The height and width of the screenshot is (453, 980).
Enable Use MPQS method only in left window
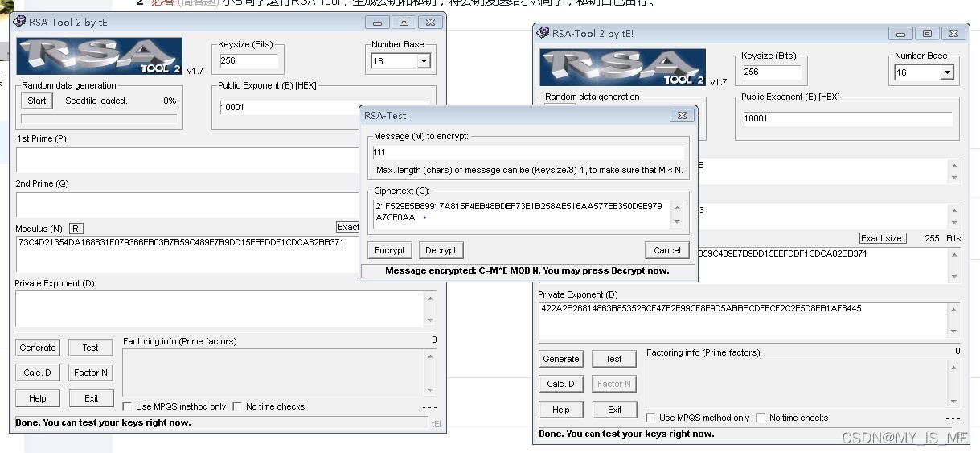127,406
